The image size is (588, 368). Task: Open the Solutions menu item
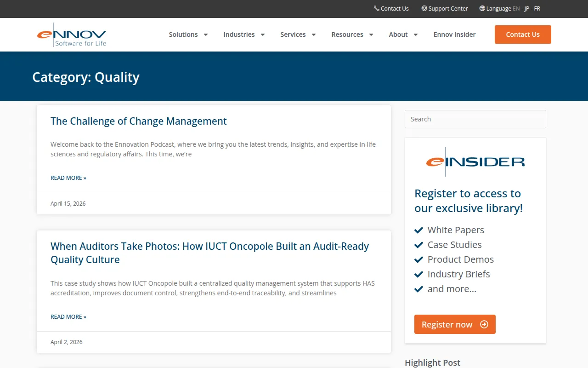click(x=183, y=34)
